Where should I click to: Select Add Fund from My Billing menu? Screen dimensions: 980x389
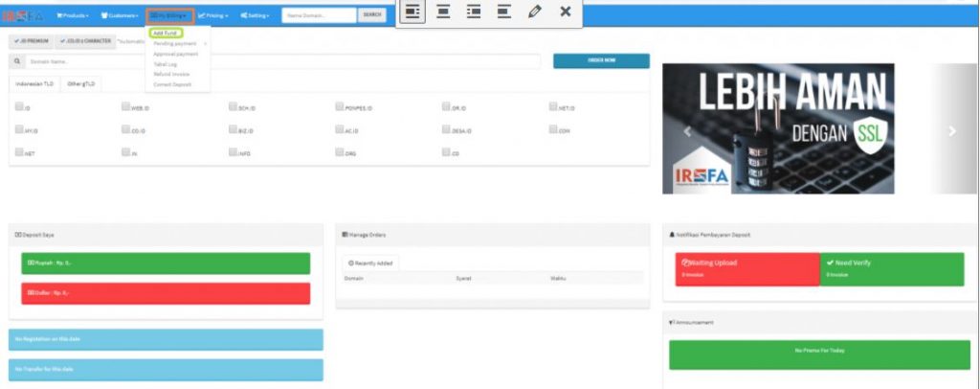tap(167, 33)
